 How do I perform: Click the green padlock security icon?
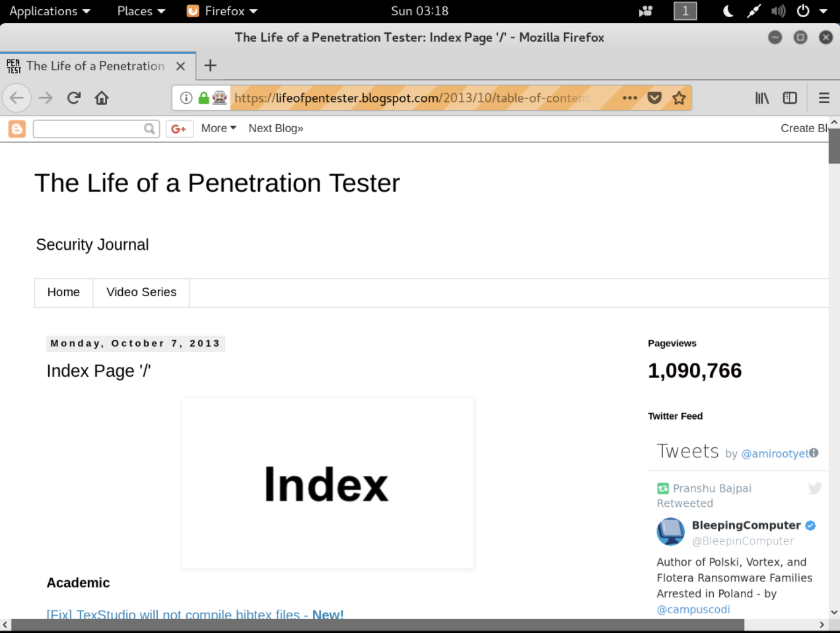click(x=203, y=98)
